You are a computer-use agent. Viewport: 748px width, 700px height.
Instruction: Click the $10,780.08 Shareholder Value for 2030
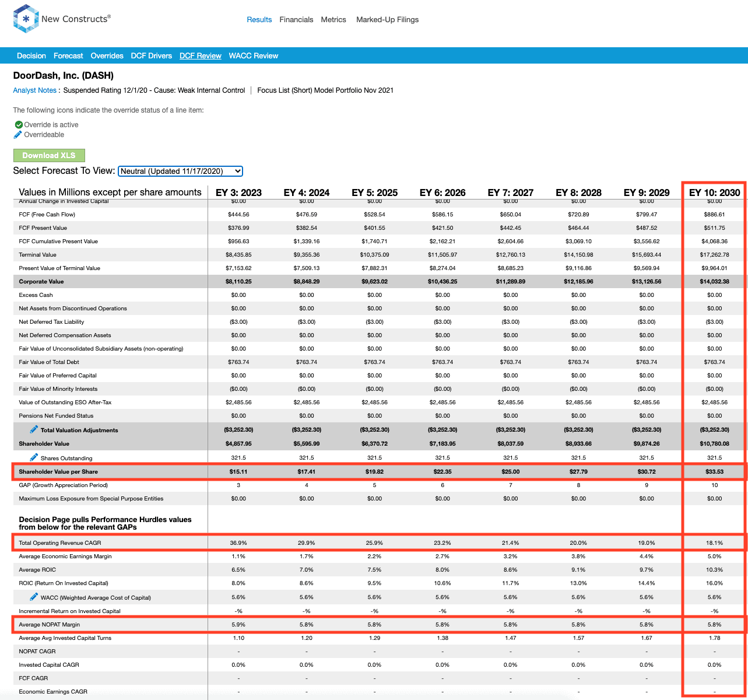pos(715,444)
